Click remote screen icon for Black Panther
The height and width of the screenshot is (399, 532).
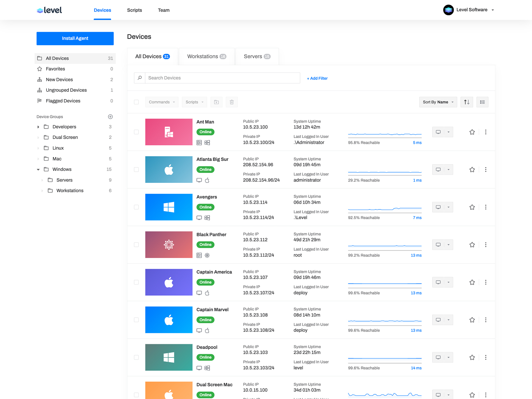(x=438, y=245)
